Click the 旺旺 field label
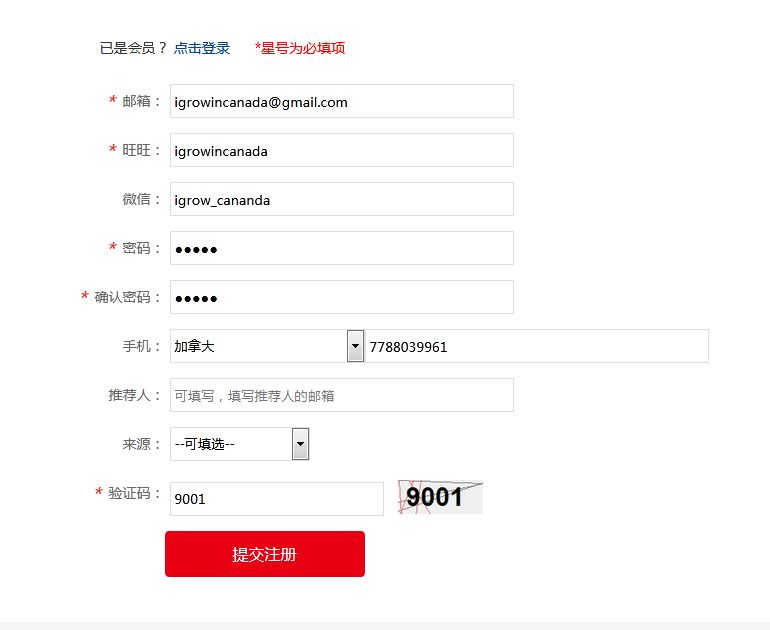The width and height of the screenshot is (770, 630). [x=137, y=150]
